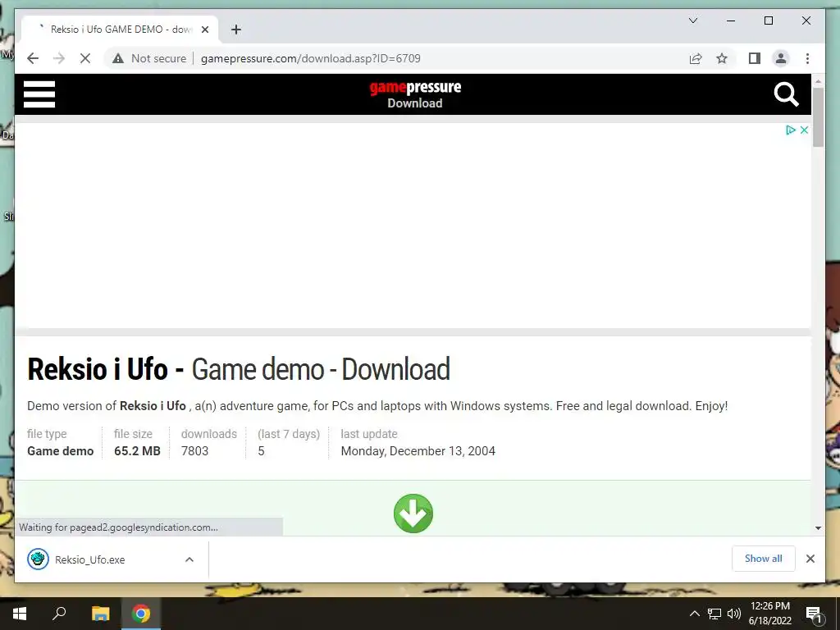Minimize the Chrome window

(x=731, y=21)
